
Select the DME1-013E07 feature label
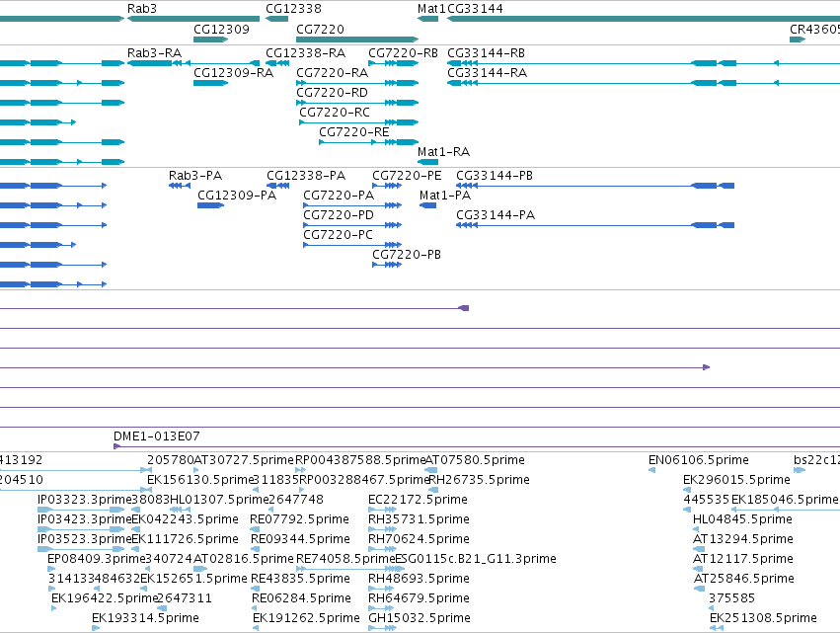point(156,436)
